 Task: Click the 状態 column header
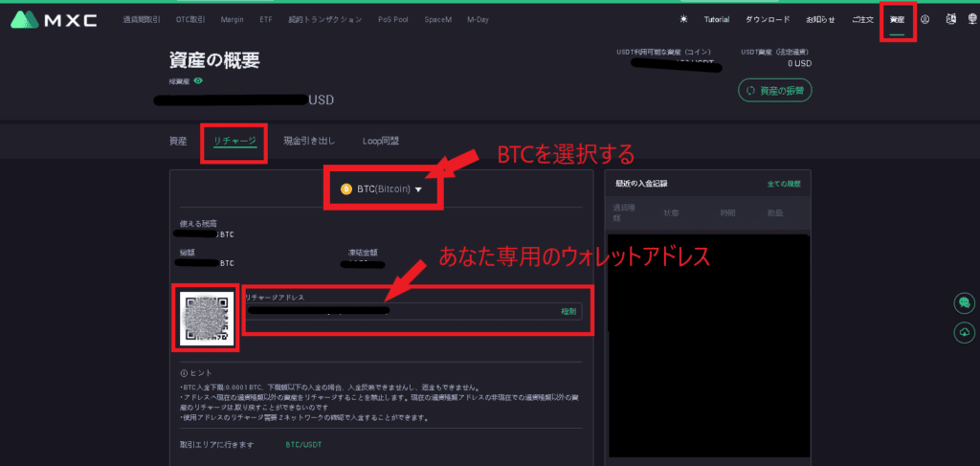pyautogui.click(x=671, y=213)
